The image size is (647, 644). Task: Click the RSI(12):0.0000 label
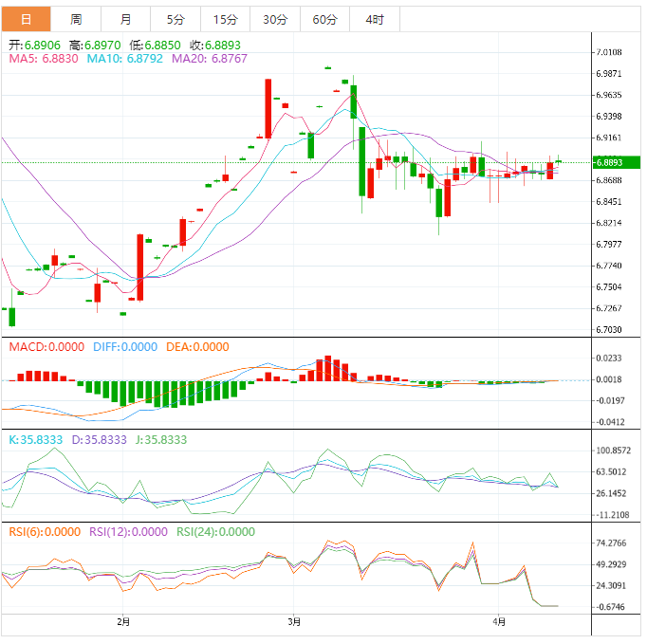128,532
